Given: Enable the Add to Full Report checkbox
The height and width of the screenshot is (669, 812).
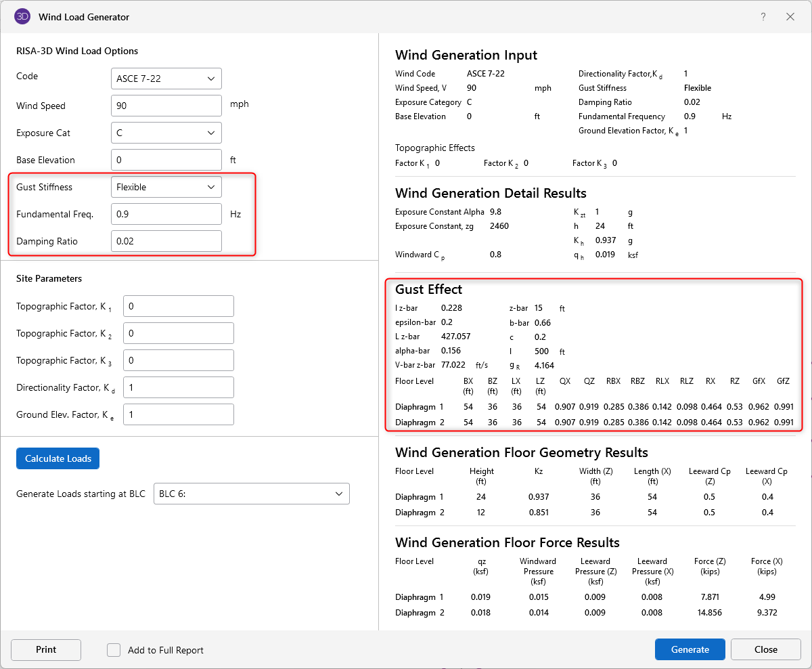Looking at the screenshot, I should pyautogui.click(x=114, y=650).
